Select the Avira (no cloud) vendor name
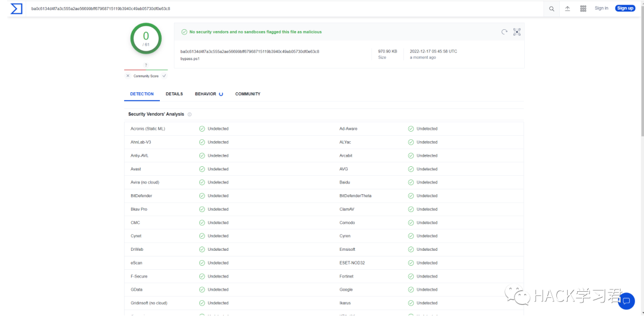 click(x=144, y=182)
